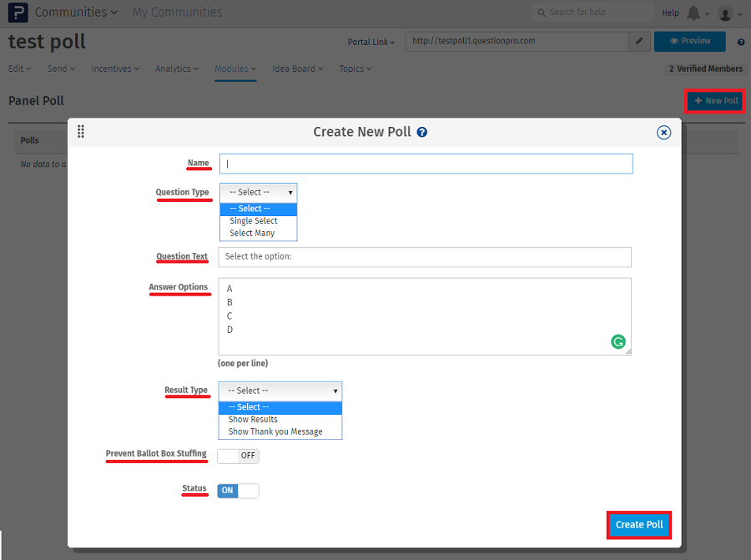Viewport: 751px width, 560px height.
Task: Click the green Grammarly icon in Answer Options
Action: pyautogui.click(x=618, y=341)
